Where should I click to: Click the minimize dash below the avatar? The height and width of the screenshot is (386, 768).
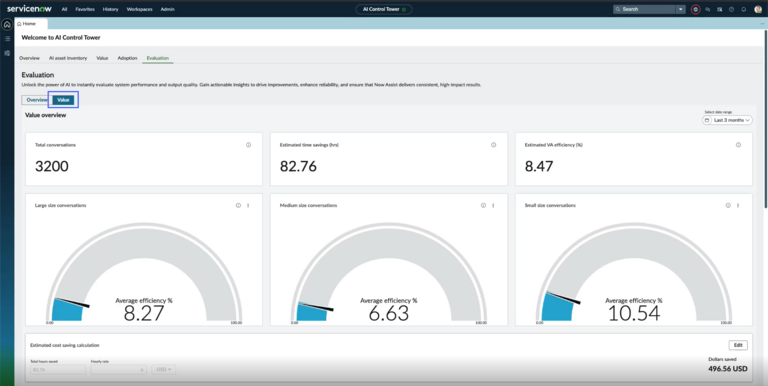pos(762,24)
